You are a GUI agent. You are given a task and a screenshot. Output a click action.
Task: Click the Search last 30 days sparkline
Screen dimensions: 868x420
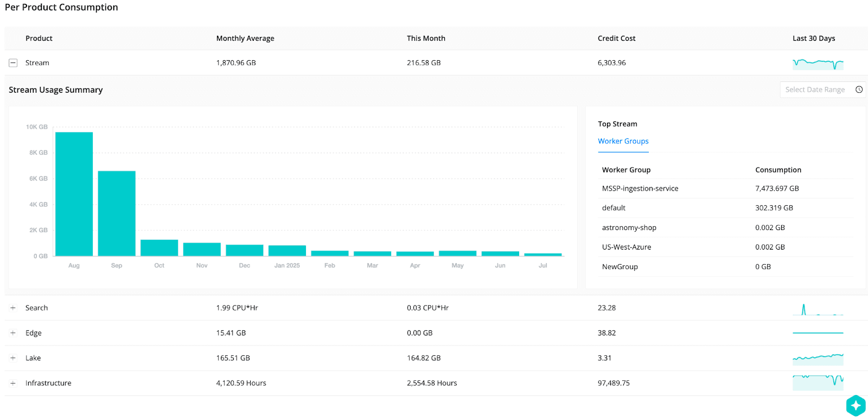[x=818, y=309]
